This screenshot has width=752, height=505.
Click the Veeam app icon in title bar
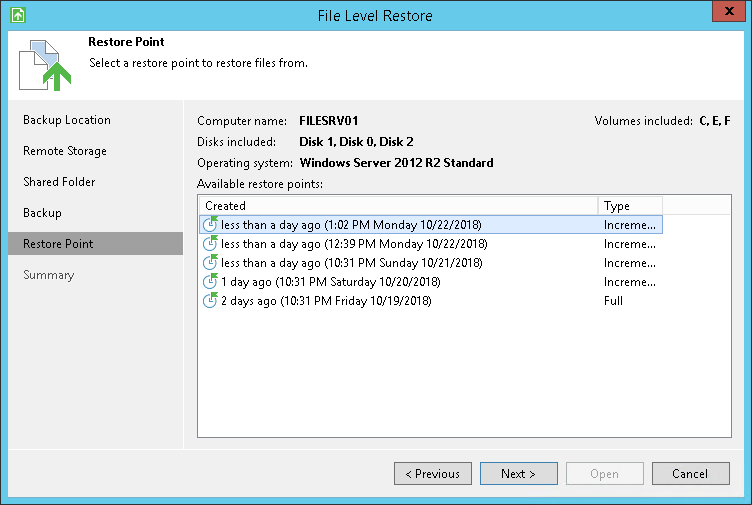18,15
